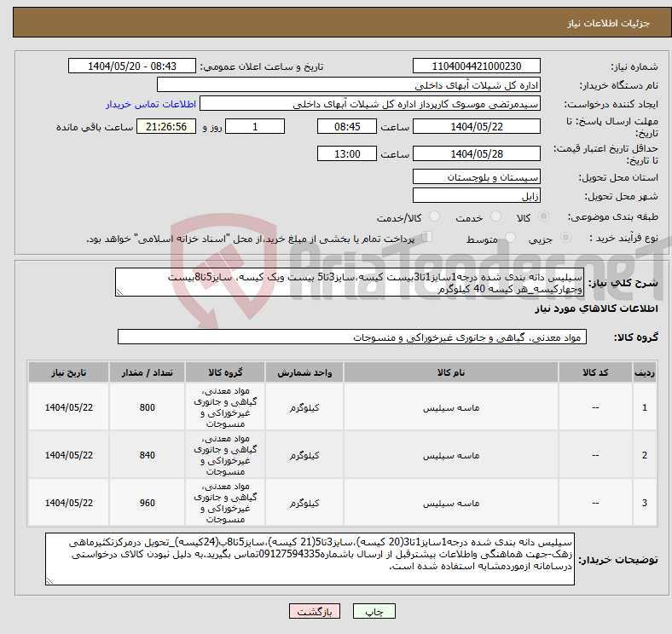Click the validity time field 13:00

pos(347,153)
